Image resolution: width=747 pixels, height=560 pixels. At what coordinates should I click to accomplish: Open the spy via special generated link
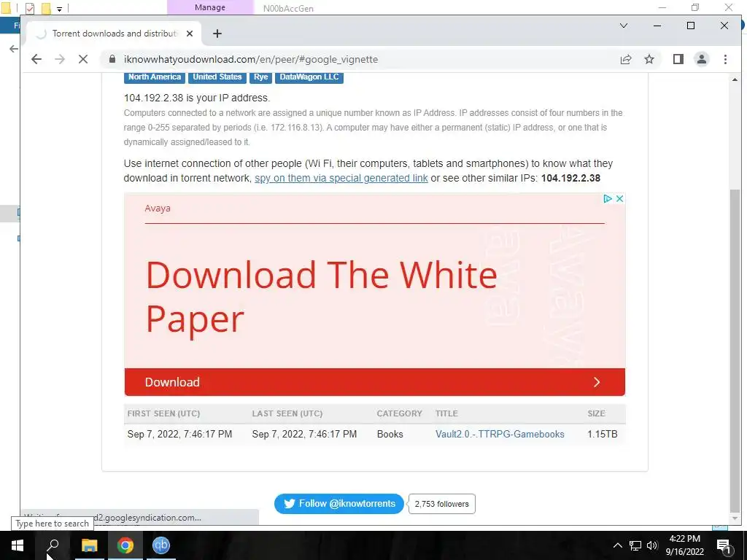[341, 178]
